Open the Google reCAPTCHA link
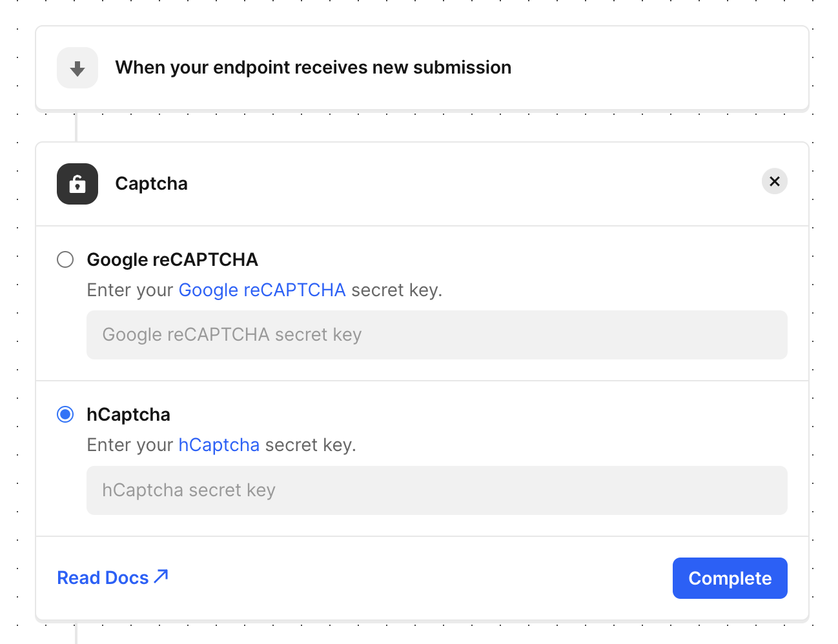 point(262,290)
